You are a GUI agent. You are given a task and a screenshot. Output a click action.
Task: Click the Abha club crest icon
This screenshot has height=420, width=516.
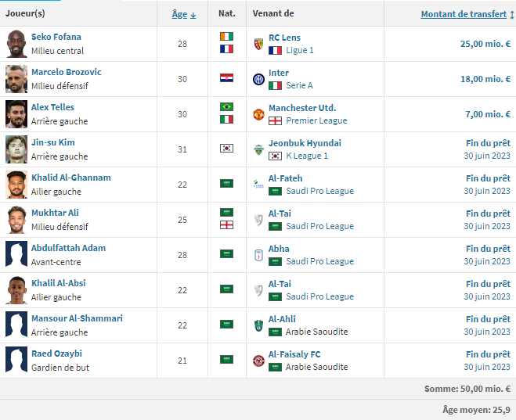click(258, 255)
